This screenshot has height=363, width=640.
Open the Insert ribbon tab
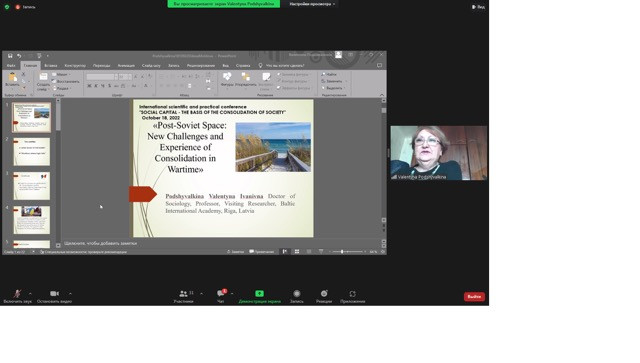pos(51,65)
